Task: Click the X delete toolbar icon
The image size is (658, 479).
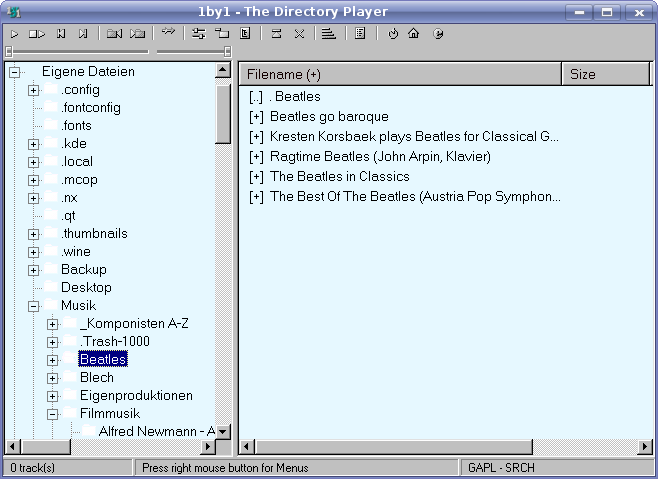Action: coord(299,34)
